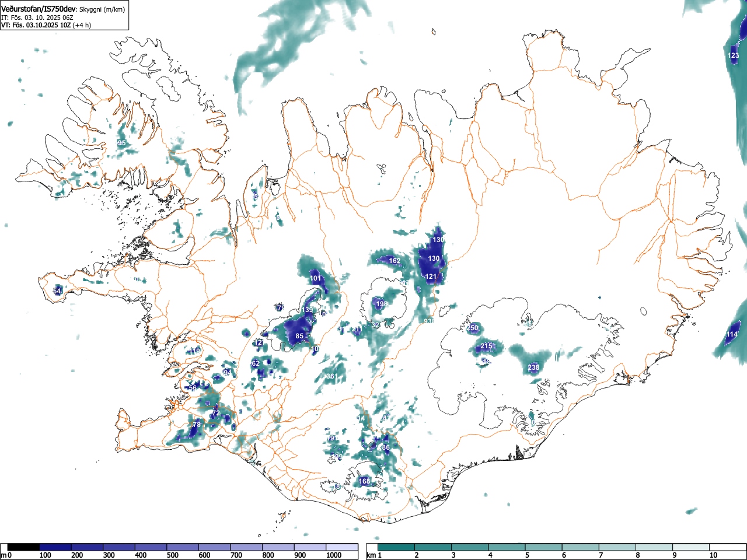
Task: Click the 168 value on Mýrdalsjökull
Action: coord(364,481)
